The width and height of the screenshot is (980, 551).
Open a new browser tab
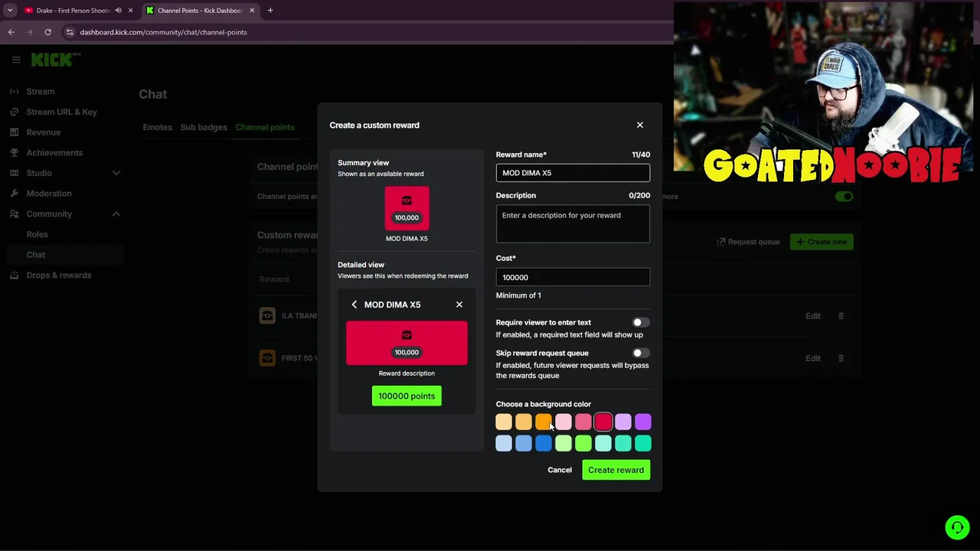pos(270,11)
